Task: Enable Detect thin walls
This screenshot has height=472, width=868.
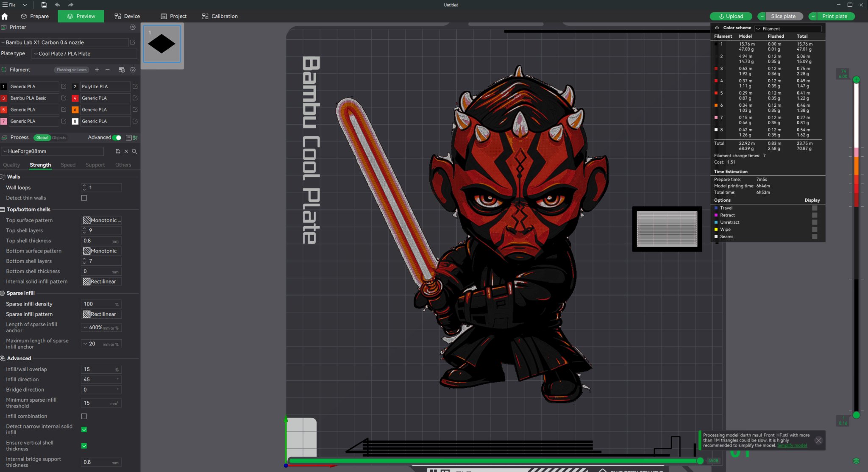Action: click(85, 198)
